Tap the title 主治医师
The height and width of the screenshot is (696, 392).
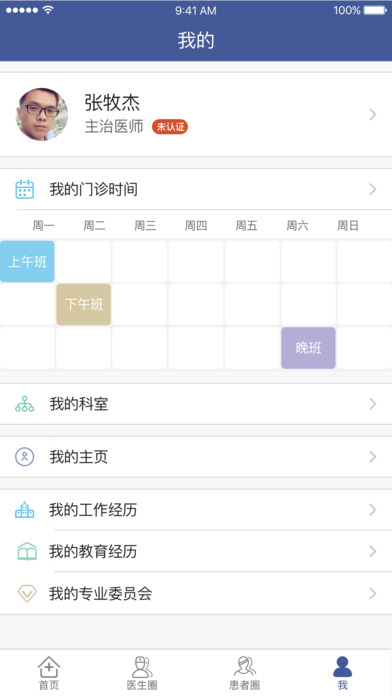(x=114, y=127)
